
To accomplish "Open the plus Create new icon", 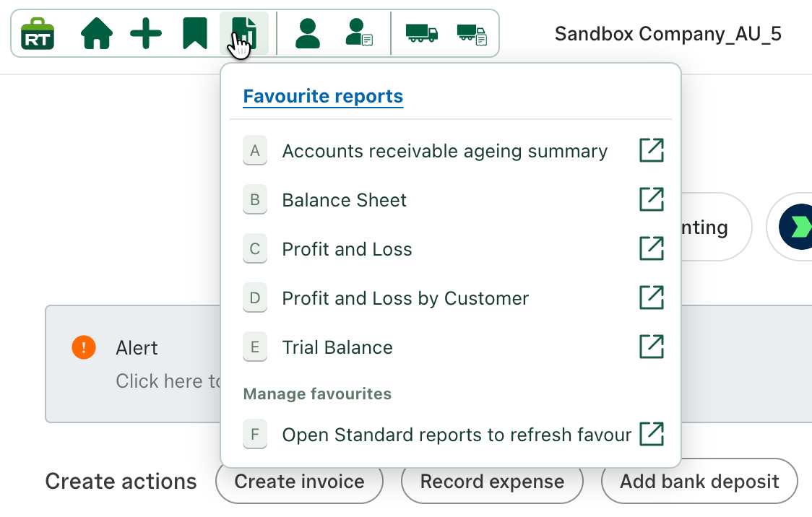I will pos(146,34).
